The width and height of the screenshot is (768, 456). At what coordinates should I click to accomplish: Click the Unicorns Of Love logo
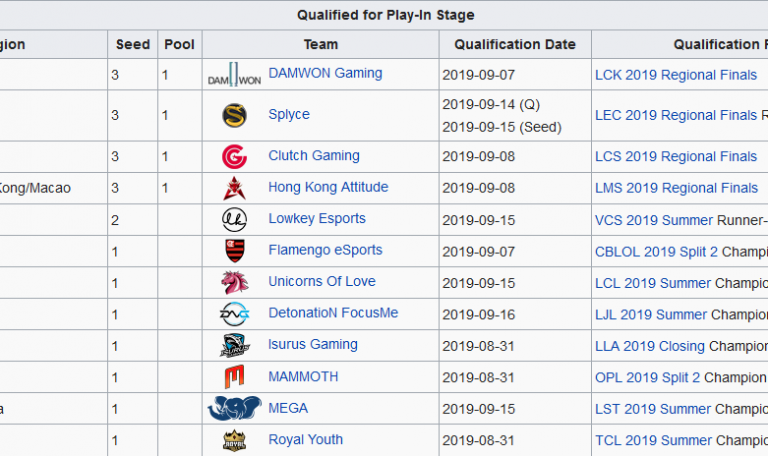tap(234, 283)
